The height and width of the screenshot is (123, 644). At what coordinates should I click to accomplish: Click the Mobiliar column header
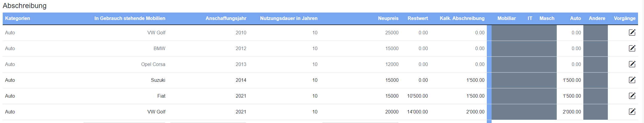click(507, 18)
